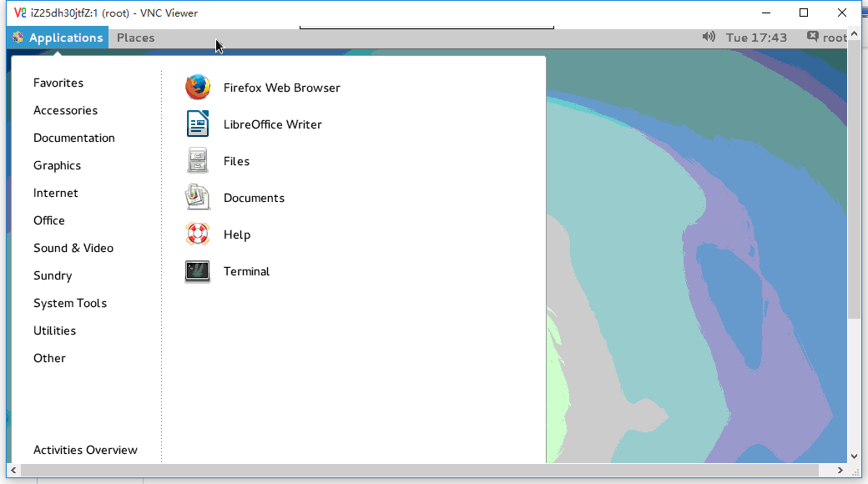Open the Documents app icon

click(198, 198)
